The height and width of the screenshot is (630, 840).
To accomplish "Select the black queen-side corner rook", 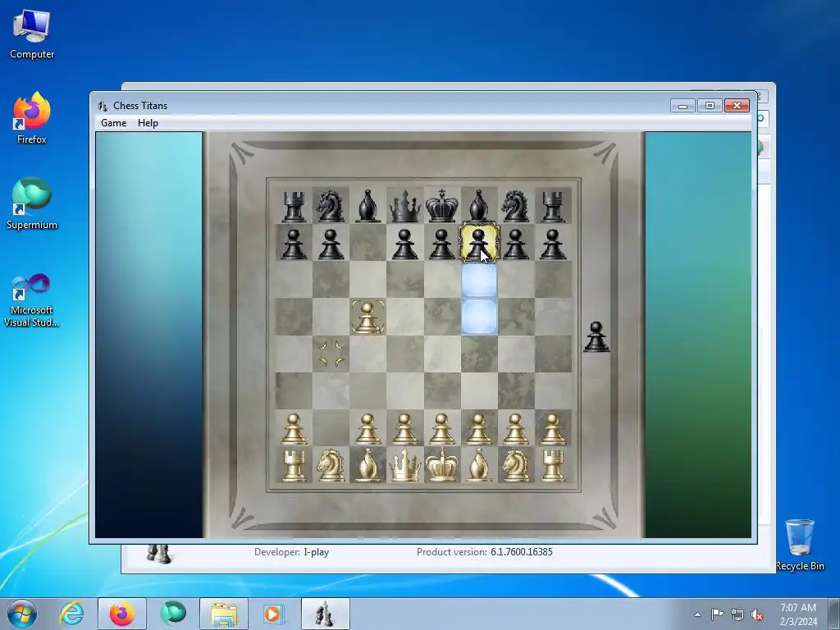I will 294,206.
